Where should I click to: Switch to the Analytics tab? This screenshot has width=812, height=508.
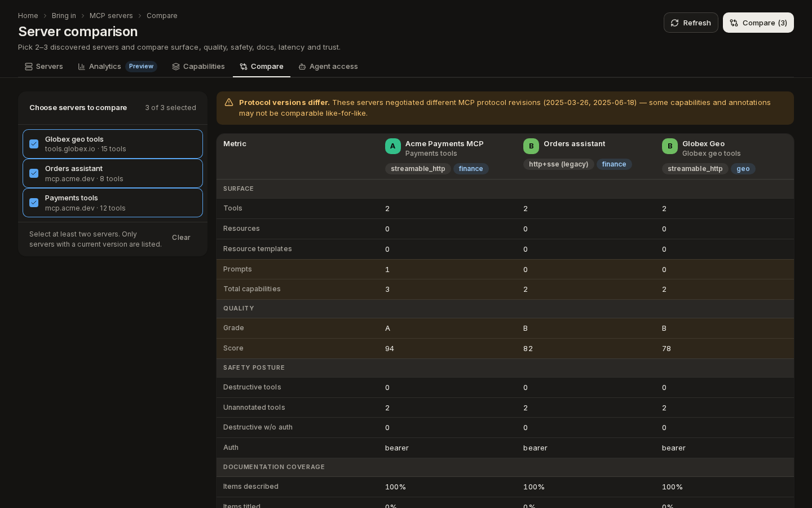coord(117,67)
